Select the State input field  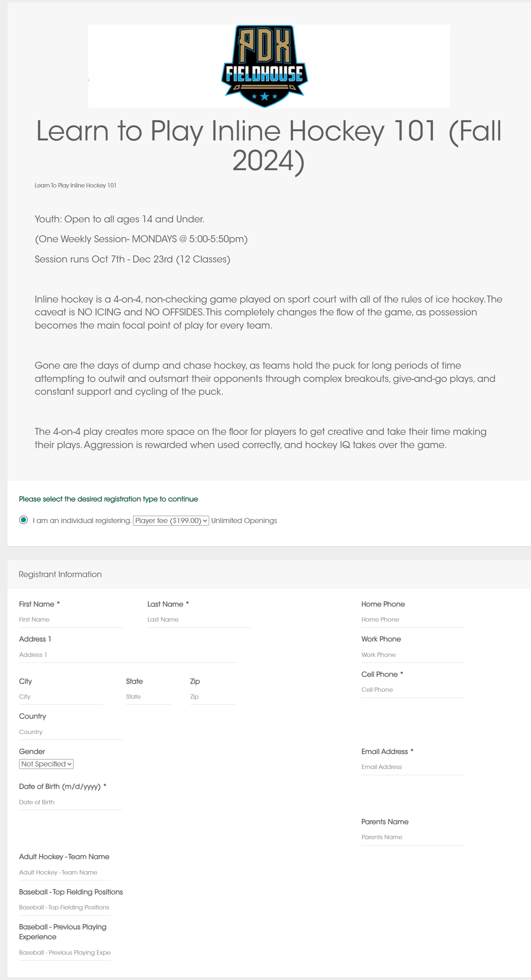point(148,697)
